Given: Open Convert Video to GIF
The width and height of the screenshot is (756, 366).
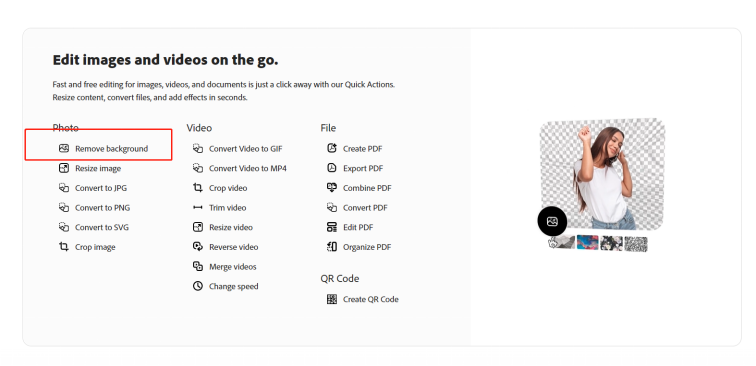Looking at the screenshot, I should (x=245, y=149).
